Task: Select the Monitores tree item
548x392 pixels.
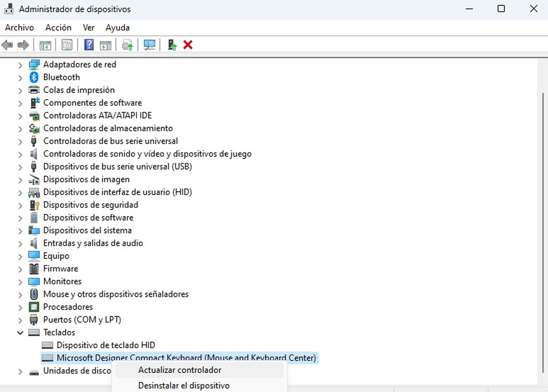Action: 62,281
